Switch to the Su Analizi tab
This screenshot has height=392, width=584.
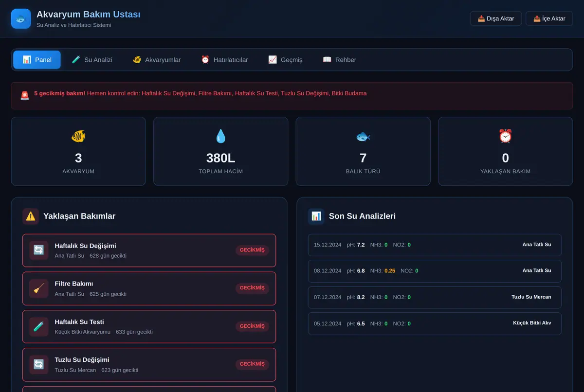92,60
